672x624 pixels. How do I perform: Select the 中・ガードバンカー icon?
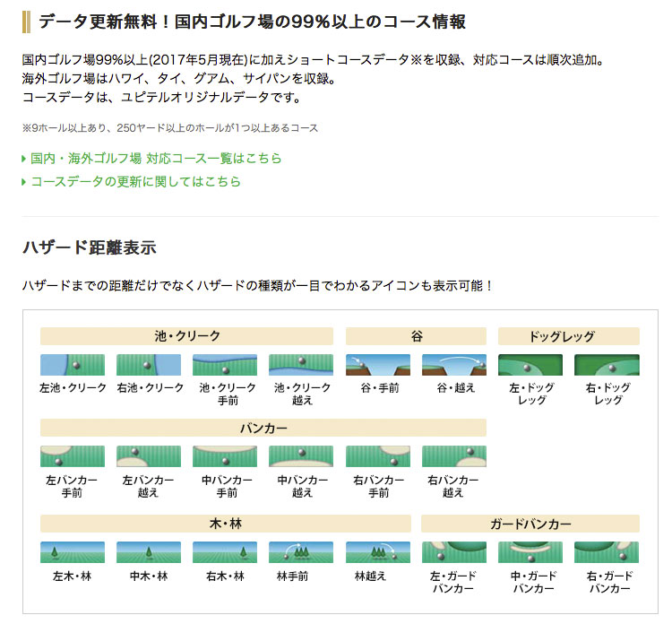(530, 552)
